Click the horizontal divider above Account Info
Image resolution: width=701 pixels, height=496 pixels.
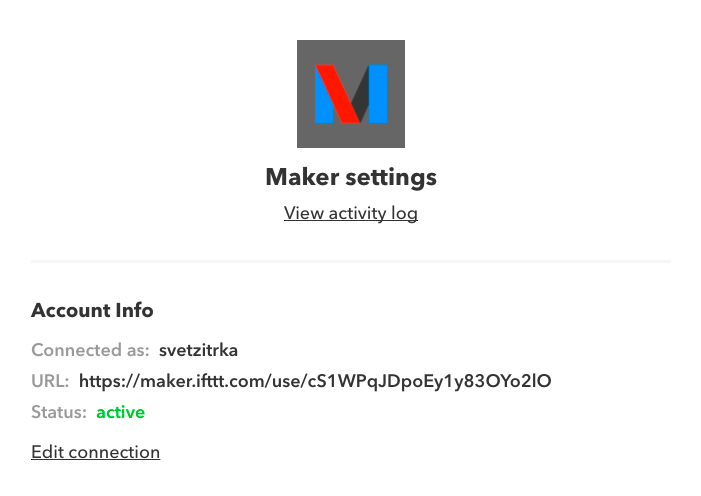click(351, 261)
